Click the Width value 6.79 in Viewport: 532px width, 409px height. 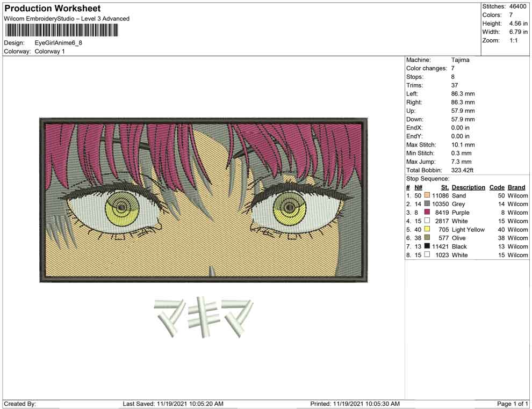point(518,32)
